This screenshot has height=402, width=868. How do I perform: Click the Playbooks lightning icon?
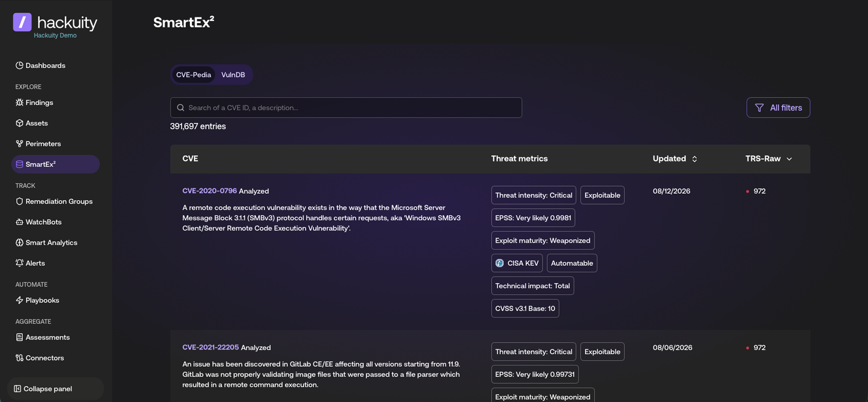[x=19, y=300]
